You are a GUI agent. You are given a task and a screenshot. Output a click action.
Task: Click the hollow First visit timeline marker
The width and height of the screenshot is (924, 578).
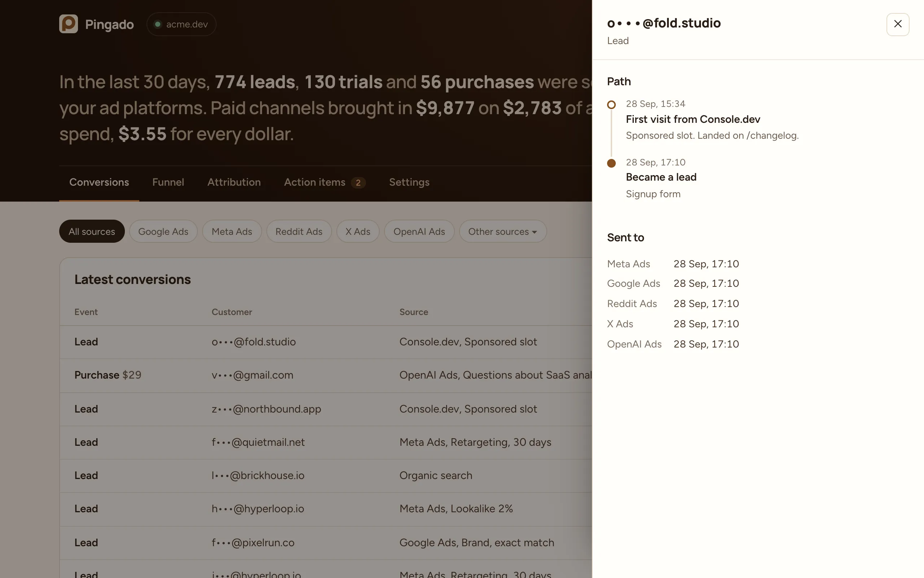611,104
